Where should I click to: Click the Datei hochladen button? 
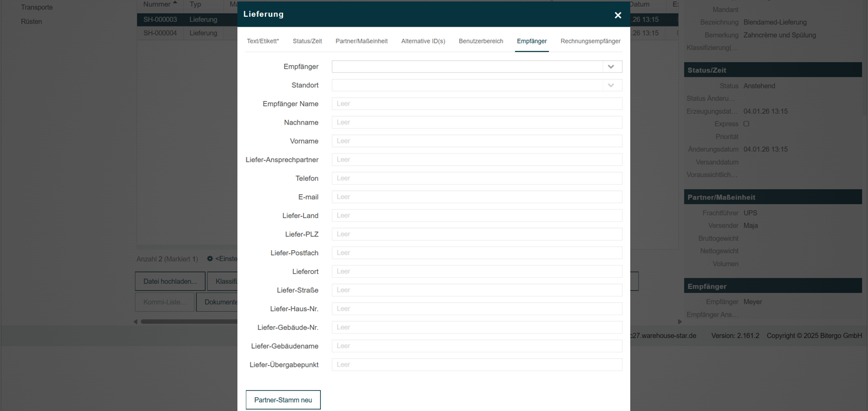170,281
